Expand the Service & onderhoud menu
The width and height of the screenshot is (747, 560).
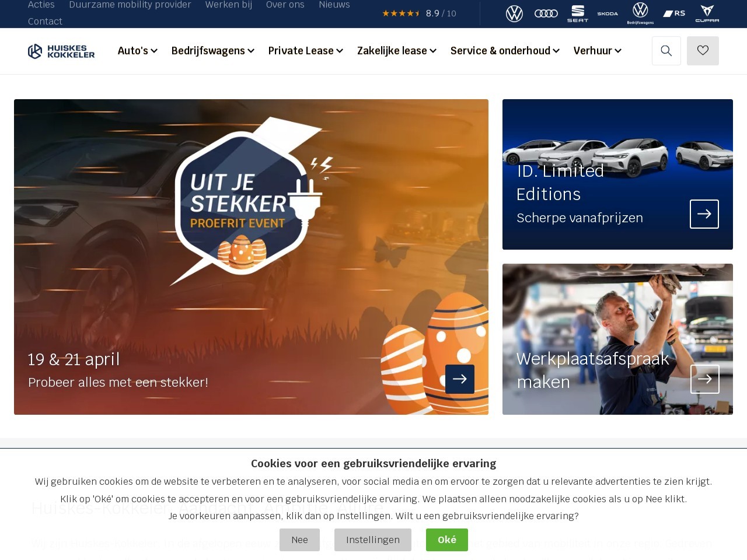505,51
